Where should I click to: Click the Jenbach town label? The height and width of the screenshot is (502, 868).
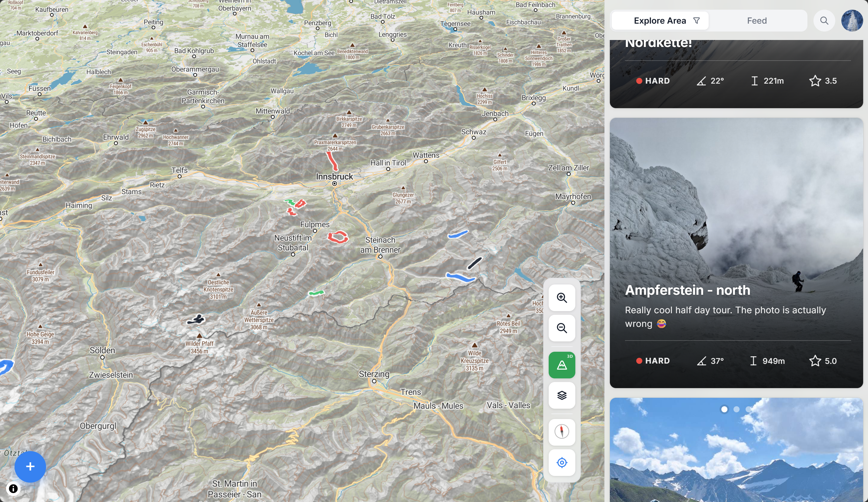(x=495, y=113)
